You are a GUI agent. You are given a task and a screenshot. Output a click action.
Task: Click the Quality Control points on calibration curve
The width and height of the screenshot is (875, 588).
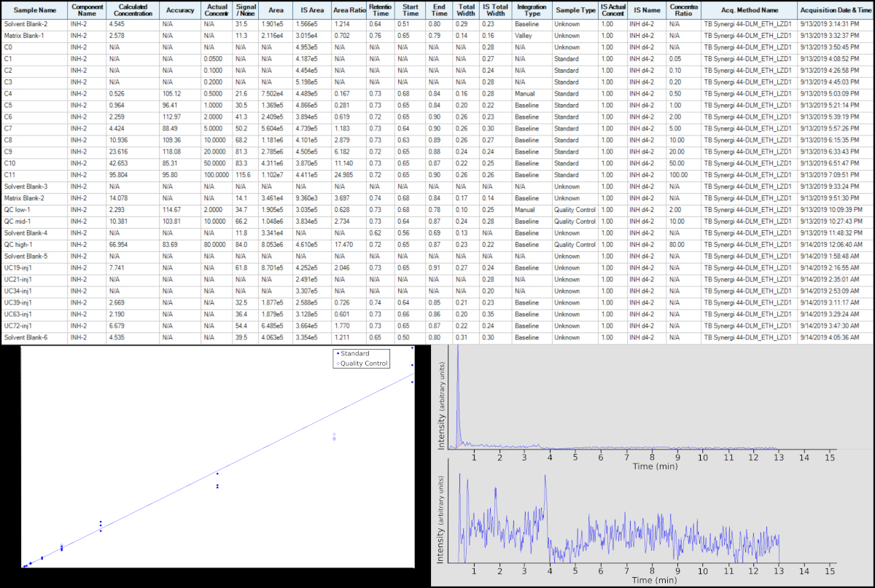[x=334, y=437]
